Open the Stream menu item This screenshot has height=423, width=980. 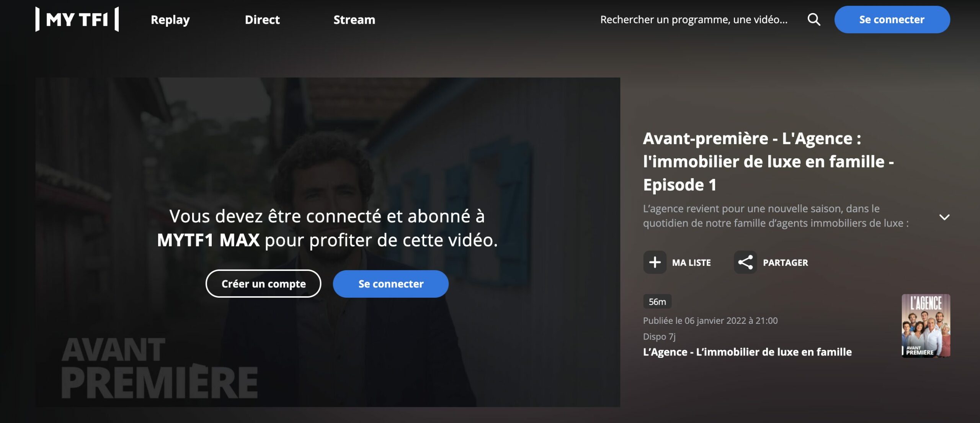(x=354, y=20)
